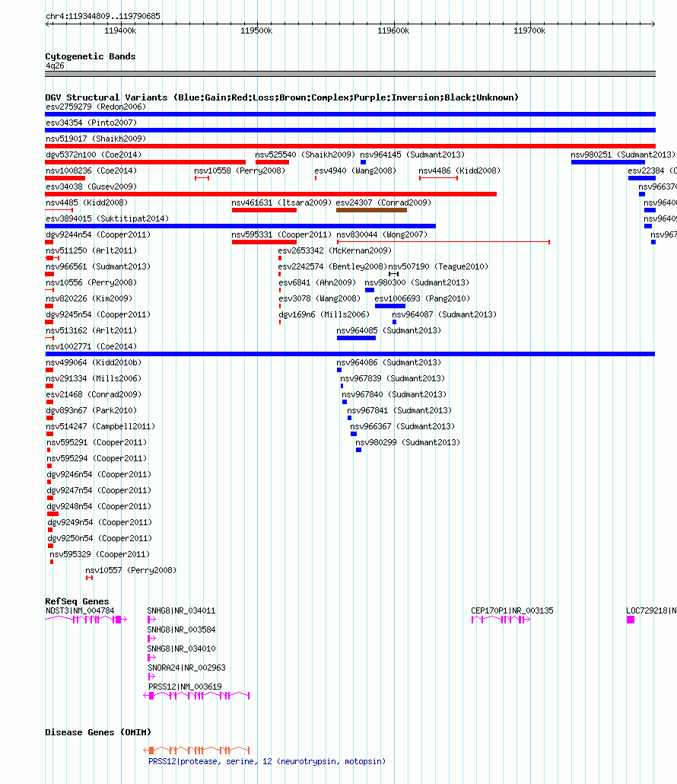Click nsv291334 (Mills2006) variant label
Viewport: 677px width, 784px height.
[x=94, y=378]
